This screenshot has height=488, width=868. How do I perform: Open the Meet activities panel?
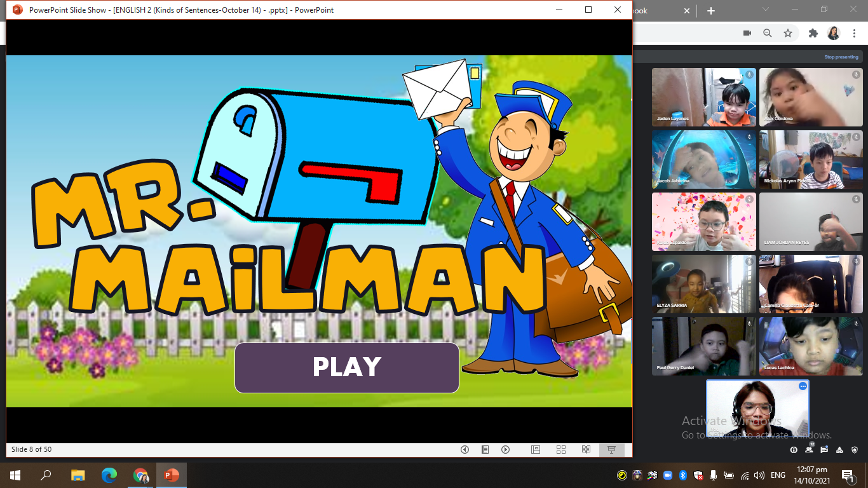839,450
